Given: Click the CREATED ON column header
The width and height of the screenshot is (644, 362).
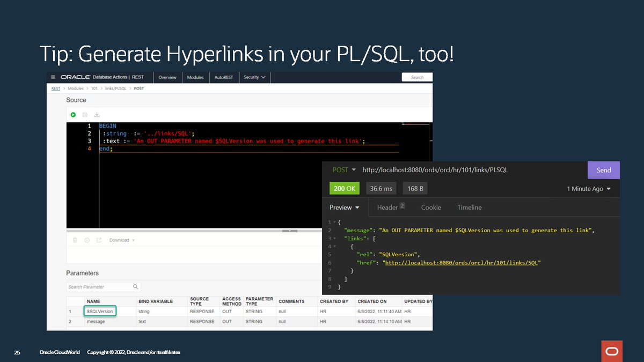Looking at the screenshot, I should (372, 301).
